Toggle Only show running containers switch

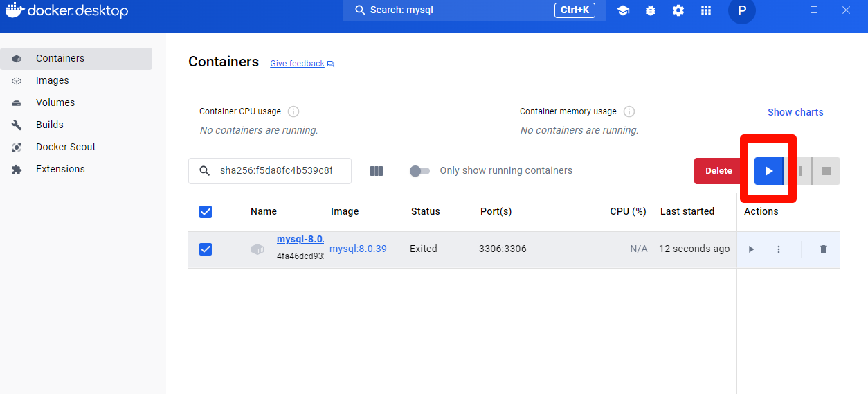419,171
